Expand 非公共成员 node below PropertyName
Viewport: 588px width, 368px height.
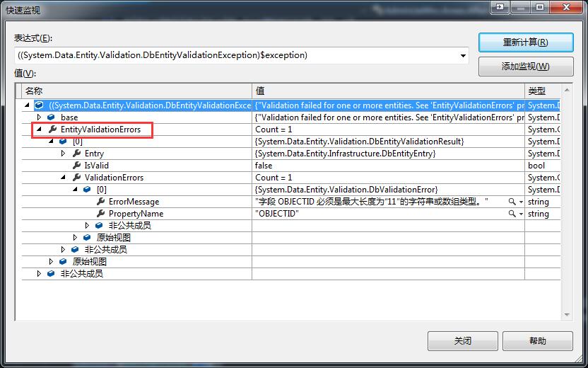pyautogui.click(x=87, y=225)
